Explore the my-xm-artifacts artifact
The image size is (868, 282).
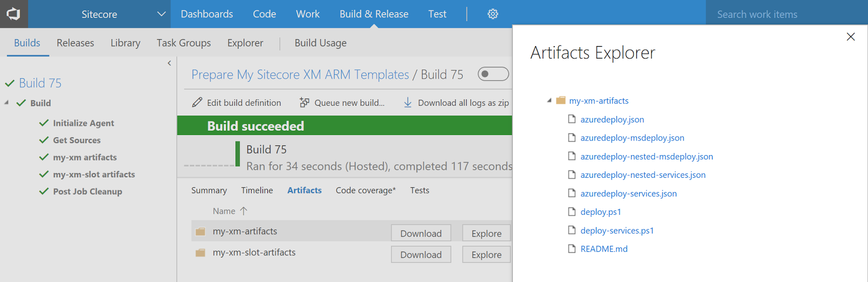tap(487, 233)
